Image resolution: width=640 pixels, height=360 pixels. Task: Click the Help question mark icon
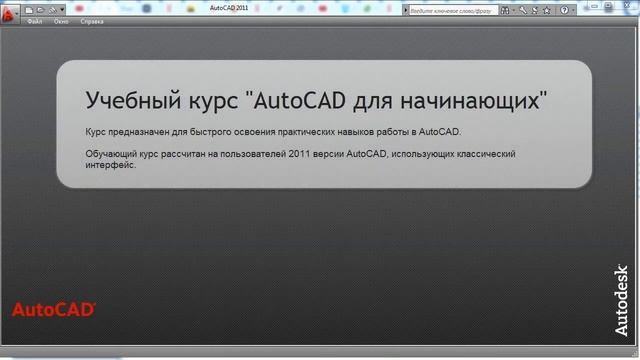pos(564,11)
